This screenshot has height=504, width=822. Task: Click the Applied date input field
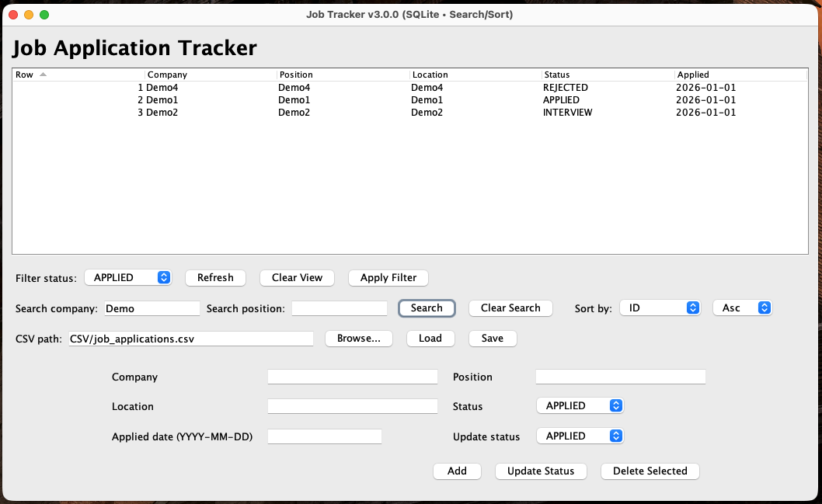pyautogui.click(x=324, y=436)
